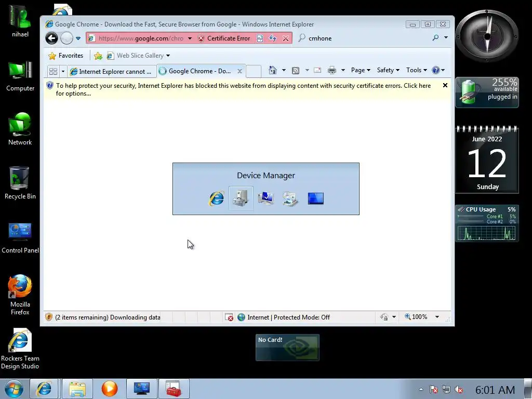Open the Network desktop icon
This screenshot has height=399, width=532.
(x=20, y=129)
